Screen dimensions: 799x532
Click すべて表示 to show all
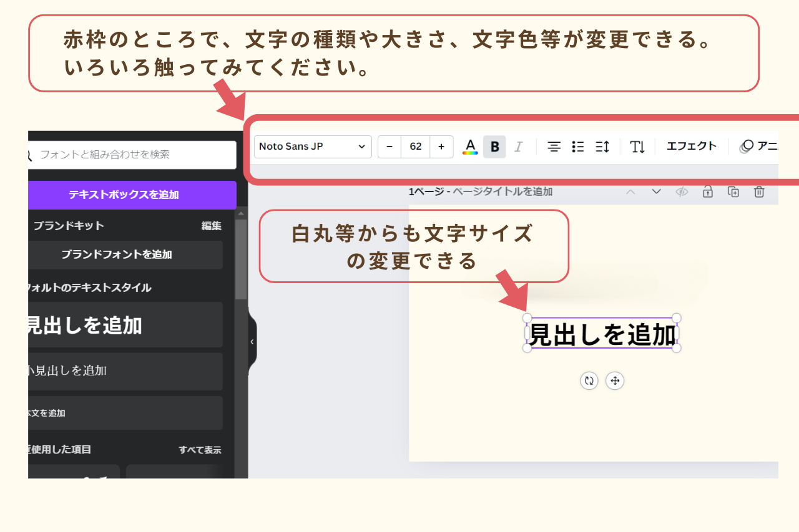[200, 450]
